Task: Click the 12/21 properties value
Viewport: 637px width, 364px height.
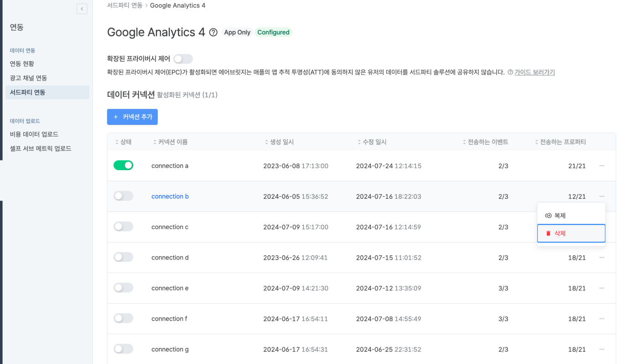Action: [577, 197]
